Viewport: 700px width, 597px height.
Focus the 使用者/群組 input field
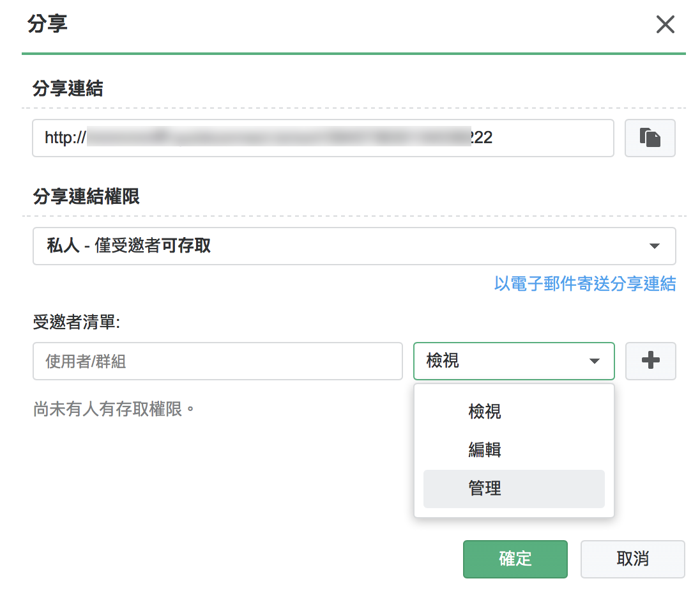coord(217,361)
